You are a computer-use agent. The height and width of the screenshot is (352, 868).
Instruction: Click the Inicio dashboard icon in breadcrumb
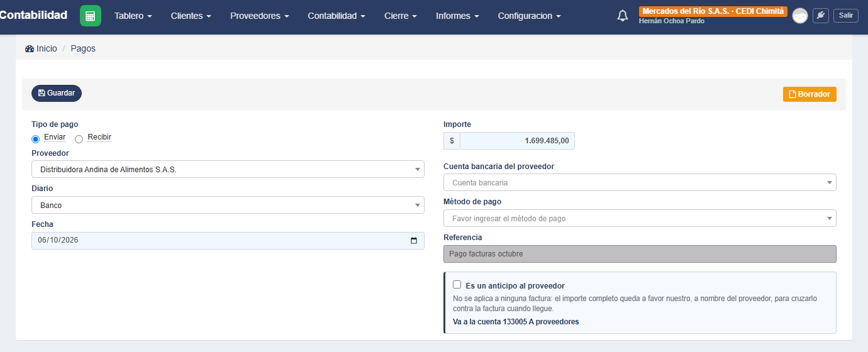click(30, 48)
